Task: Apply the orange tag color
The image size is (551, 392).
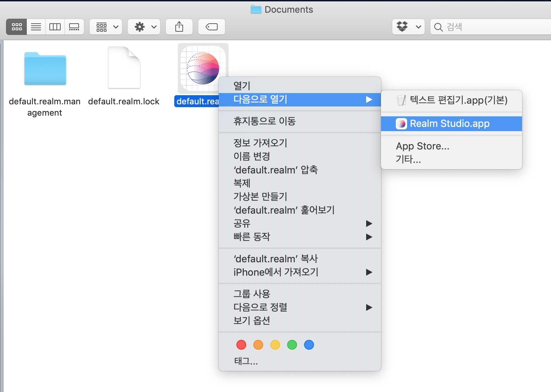Action: tap(258, 345)
